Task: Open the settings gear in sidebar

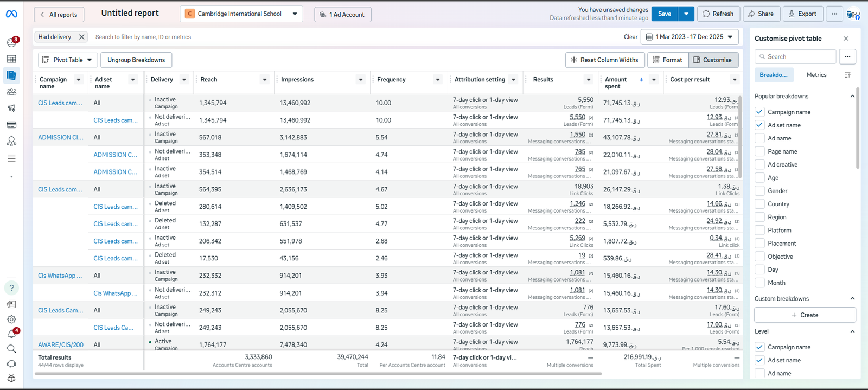Action: [11, 319]
